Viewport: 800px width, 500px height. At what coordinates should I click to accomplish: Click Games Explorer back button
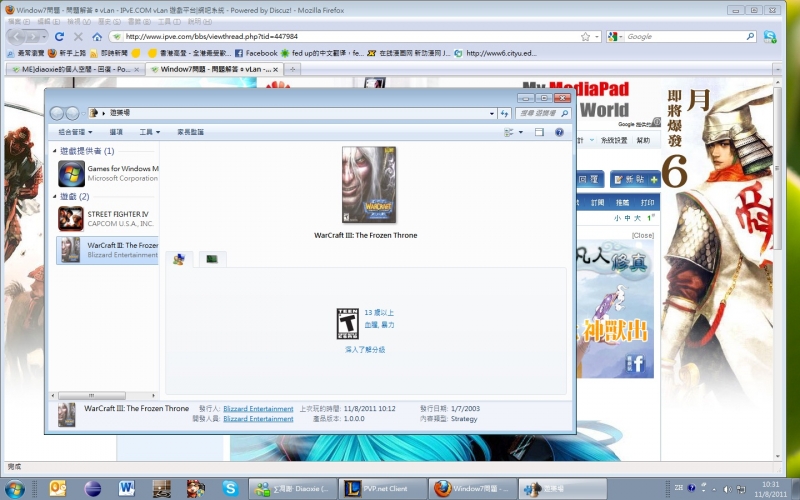(57, 113)
